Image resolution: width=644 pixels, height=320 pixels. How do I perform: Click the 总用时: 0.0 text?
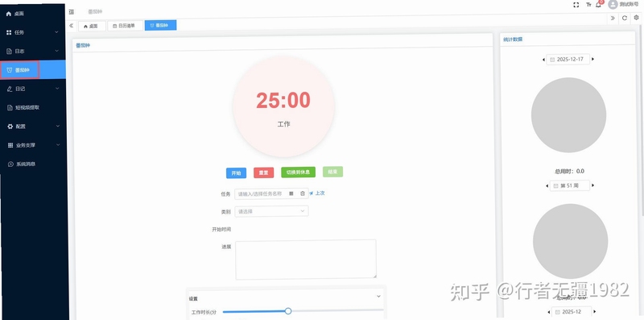pos(569,171)
